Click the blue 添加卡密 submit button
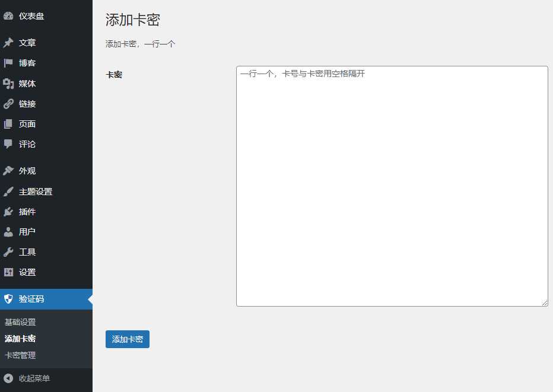 coord(128,339)
